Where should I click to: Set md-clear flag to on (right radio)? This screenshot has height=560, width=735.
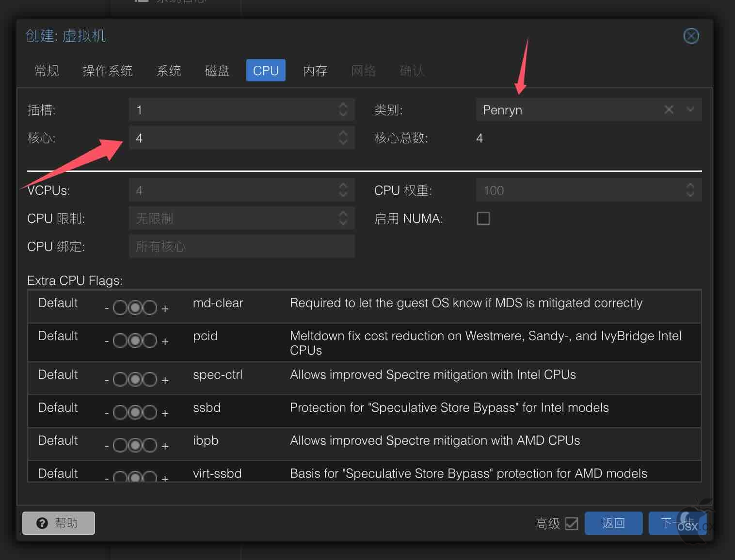point(150,308)
